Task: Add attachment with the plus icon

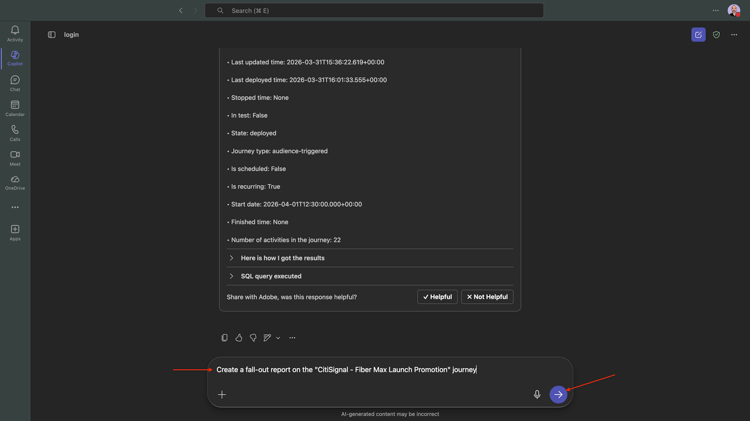Action: click(x=222, y=394)
